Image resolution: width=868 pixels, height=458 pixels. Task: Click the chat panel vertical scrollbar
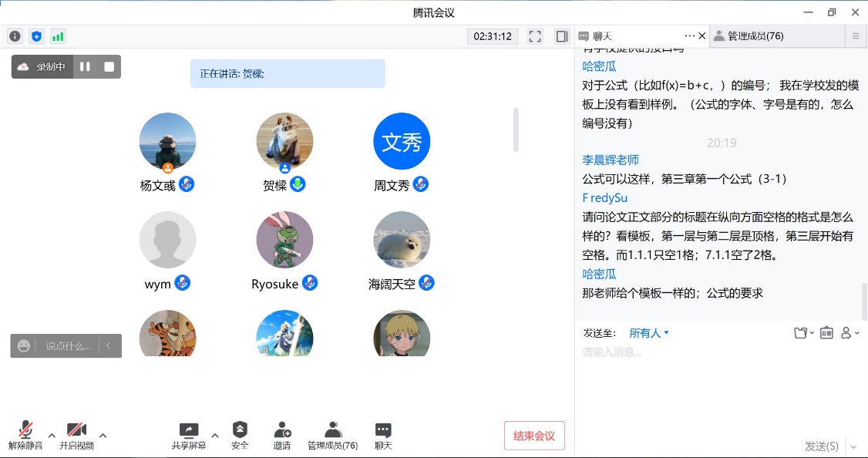coord(864,301)
